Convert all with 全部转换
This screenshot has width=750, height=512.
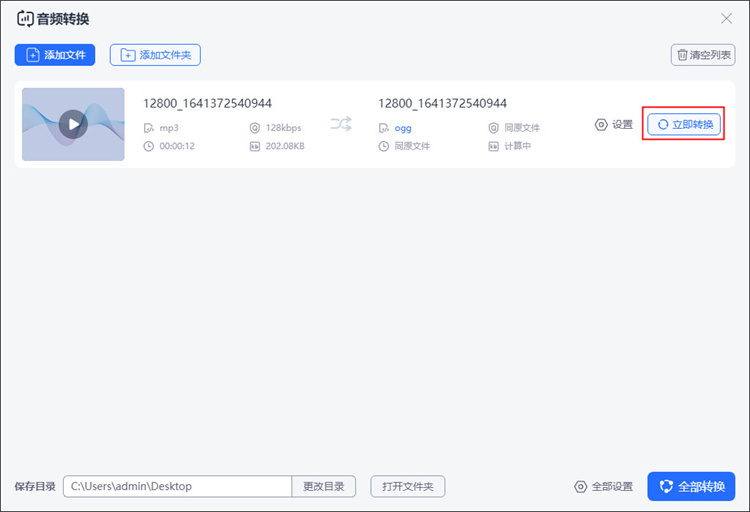tap(691, 487)
